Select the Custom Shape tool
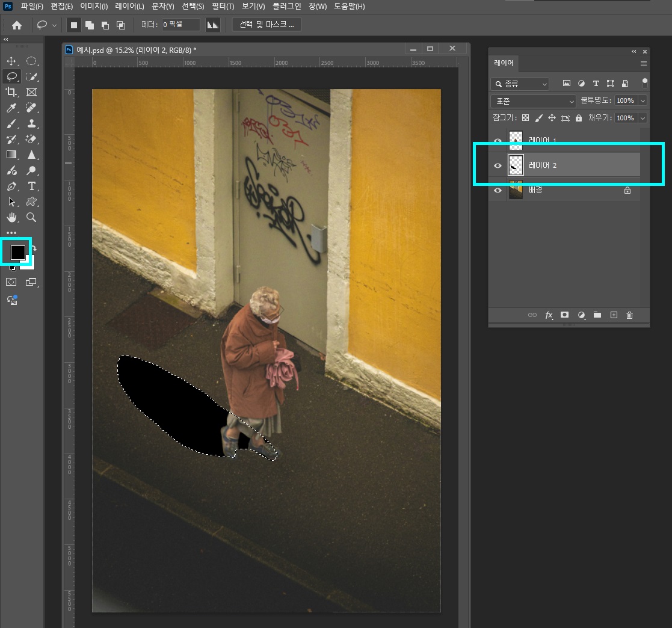 click(31, 202)
